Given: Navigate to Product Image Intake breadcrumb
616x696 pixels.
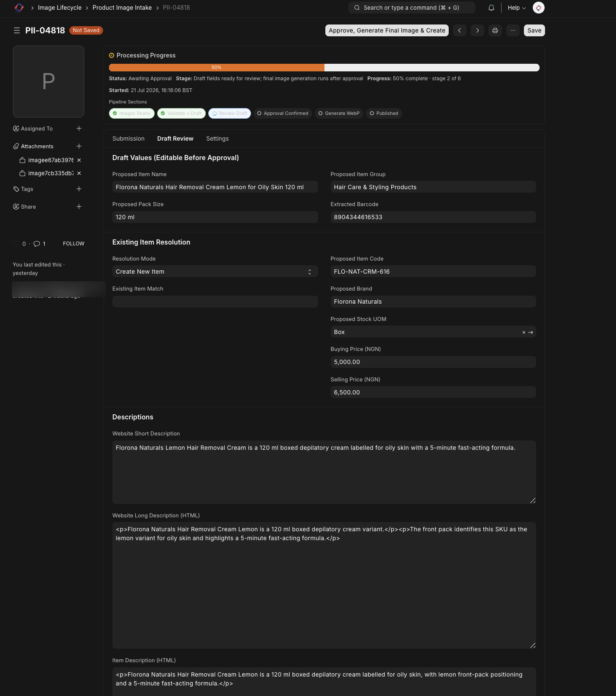Looking at the screenshot, I should (122, 8).
